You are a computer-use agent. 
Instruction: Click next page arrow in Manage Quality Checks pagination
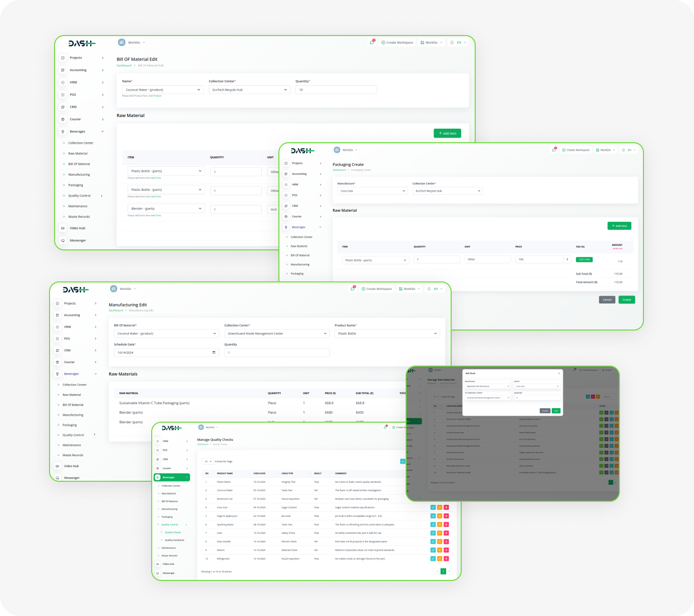pos(449,571)
